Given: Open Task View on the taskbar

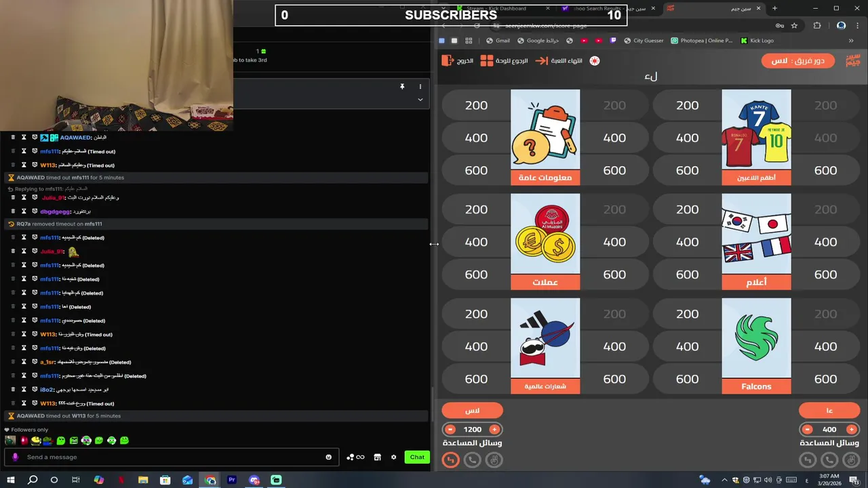Looking at the screenshot, I should [76, 480].
